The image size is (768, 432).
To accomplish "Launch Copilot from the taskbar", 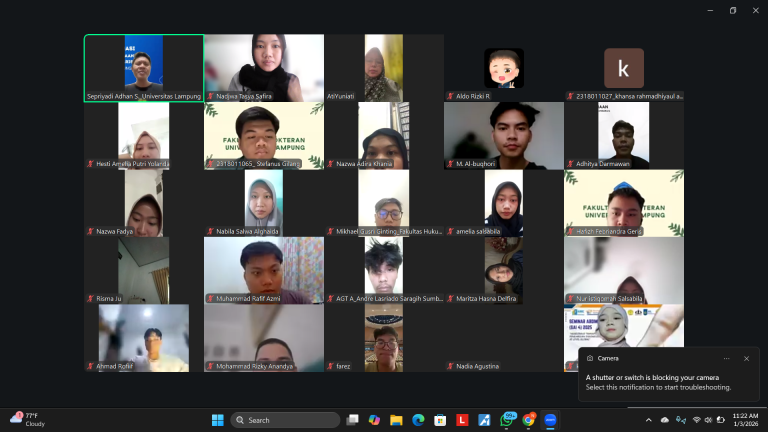I will [374, 420].
